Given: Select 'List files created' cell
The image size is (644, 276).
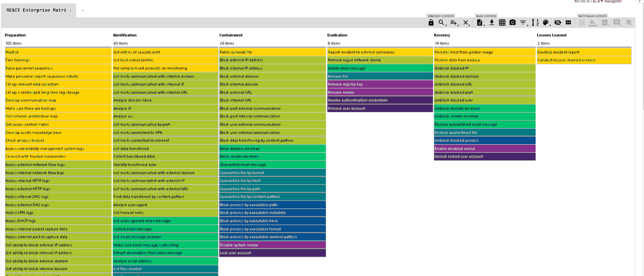Looking at the screenshot, I should (165, 269).
